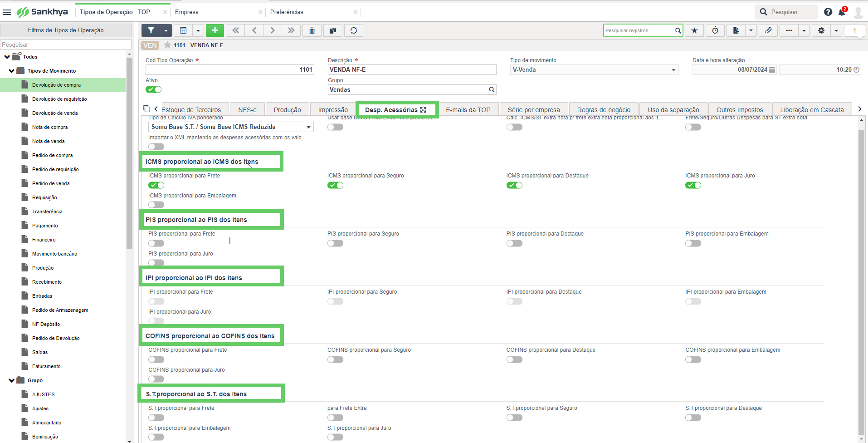
Task: Delete record with trash icon
Action: pos(312,30)
